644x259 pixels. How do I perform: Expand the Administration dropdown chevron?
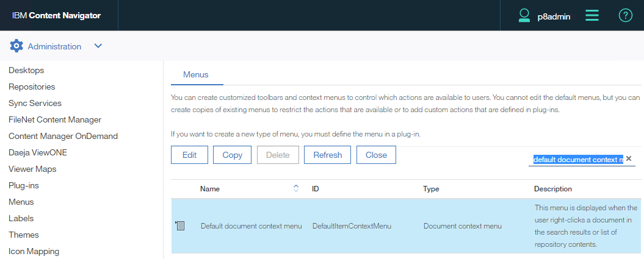point(98,46)
